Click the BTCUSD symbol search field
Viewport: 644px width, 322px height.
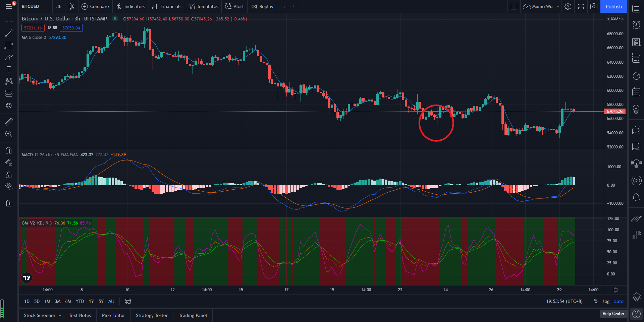click(x=31, y=6)
